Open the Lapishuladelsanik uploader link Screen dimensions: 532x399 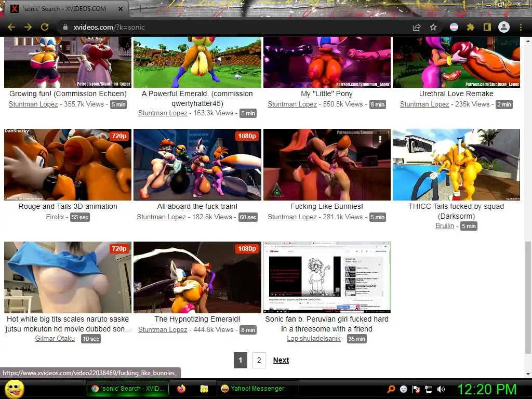coord(313,338)
